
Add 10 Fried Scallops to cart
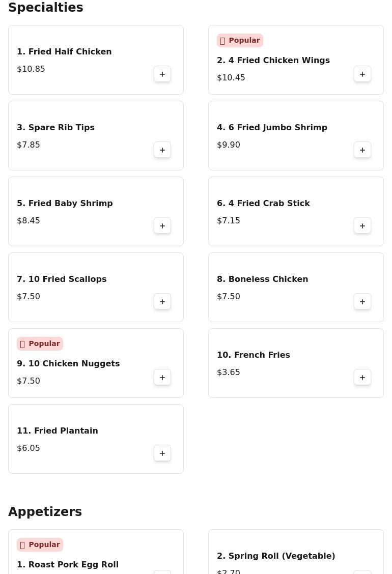point(162,302)
